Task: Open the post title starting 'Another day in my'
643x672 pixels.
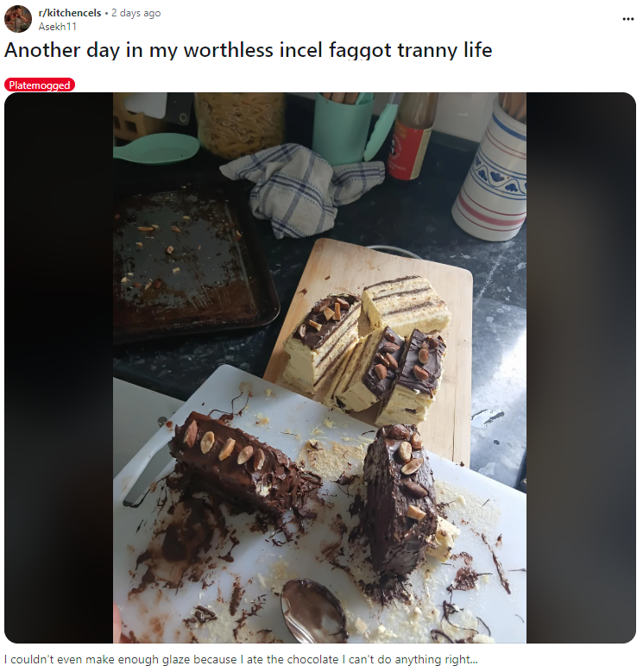Action: [248, 50]
